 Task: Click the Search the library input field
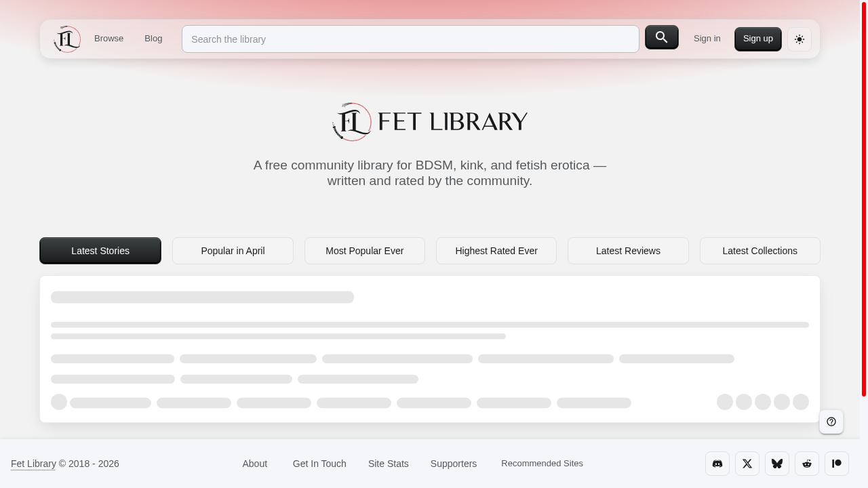point(410,39)
